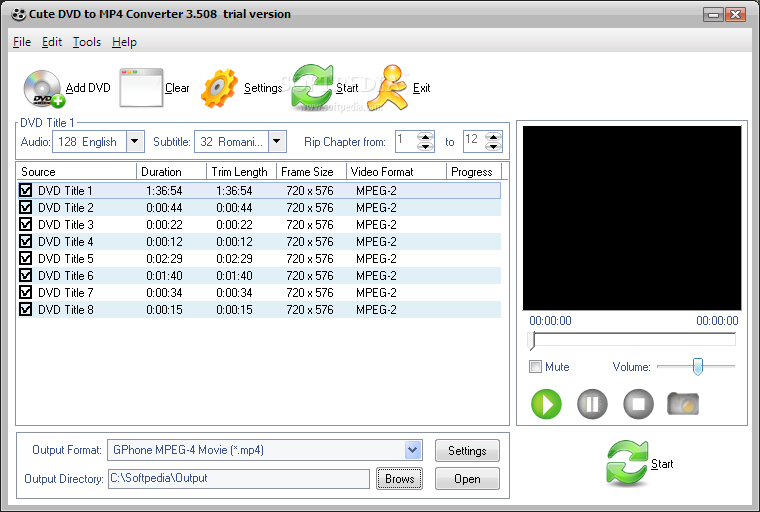Click the Video Format column header

[x=396, y=172]
